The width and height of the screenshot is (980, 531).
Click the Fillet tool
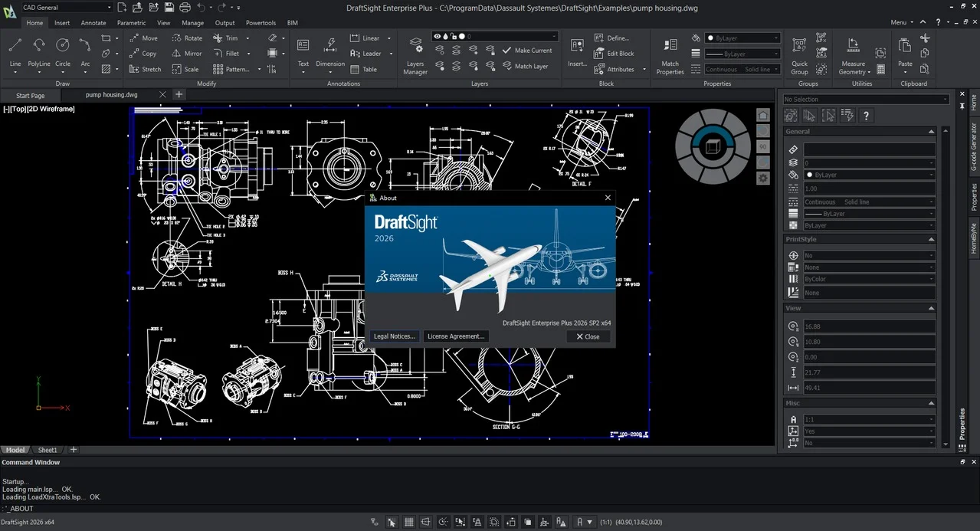click(226, 54)
